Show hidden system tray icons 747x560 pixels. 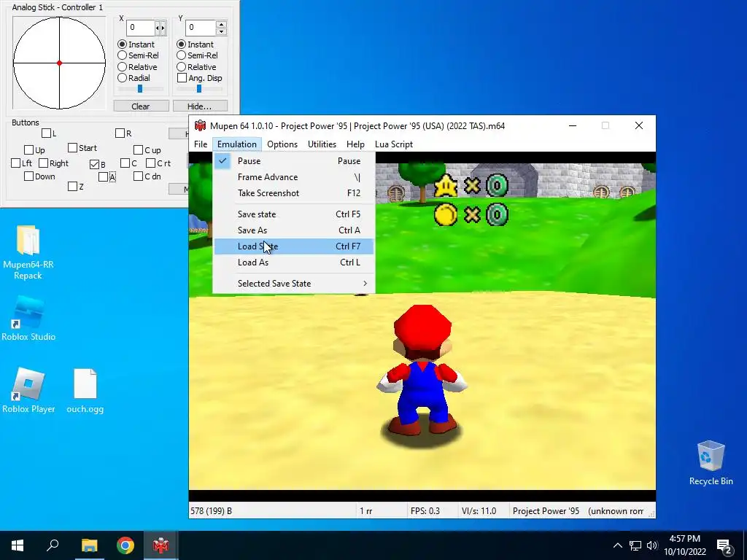tap(617, 545)
